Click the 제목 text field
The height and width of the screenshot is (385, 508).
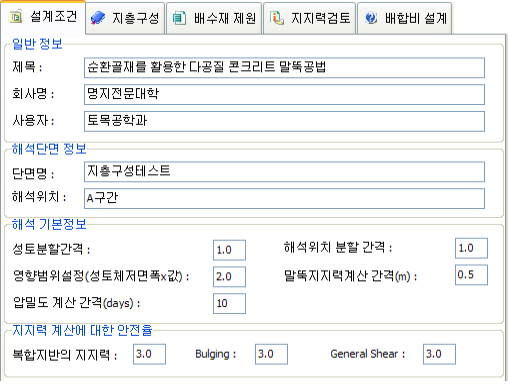coord(284,68)
